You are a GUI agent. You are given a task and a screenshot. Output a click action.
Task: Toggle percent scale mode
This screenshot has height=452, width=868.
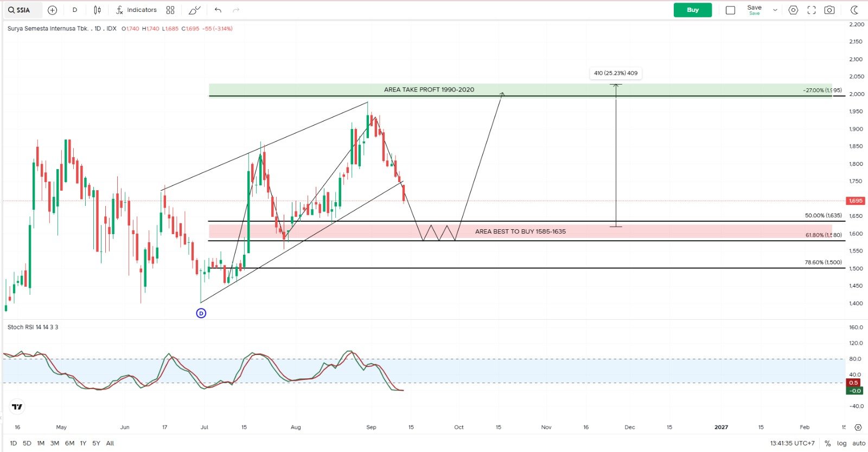[x=827, y=443]
